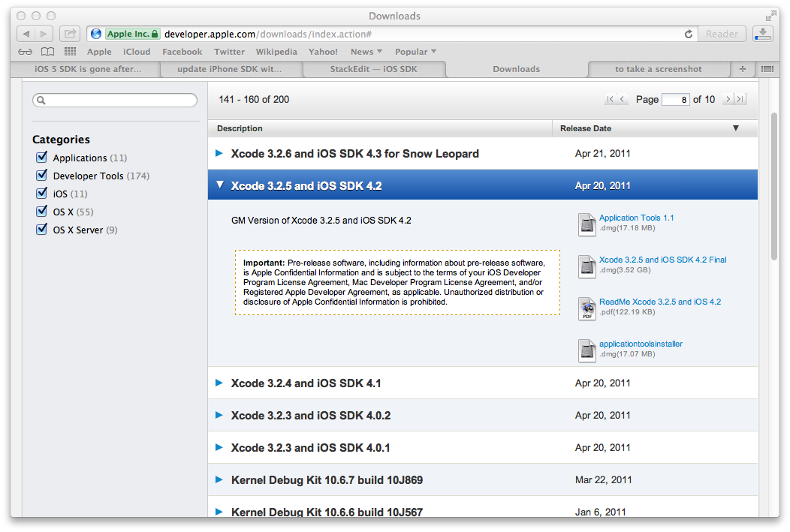Sort by Release Date column arrow

pyautogui.click(x=736, y=128)
